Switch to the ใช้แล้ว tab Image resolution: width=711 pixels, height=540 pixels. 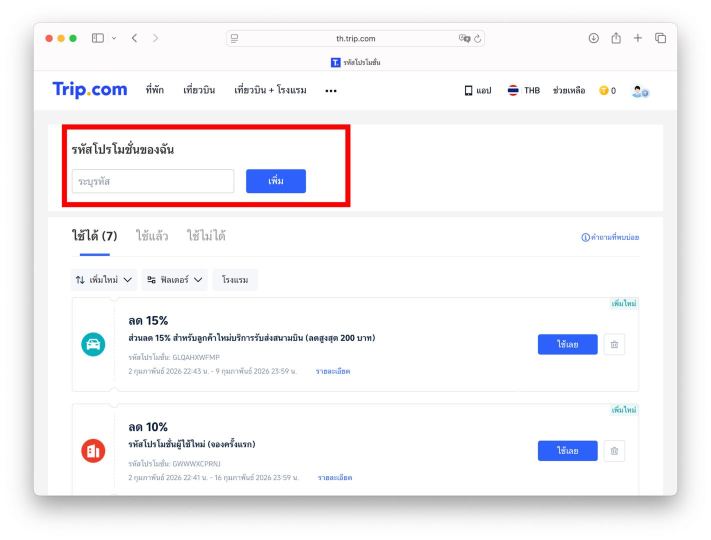pos(152,236)
